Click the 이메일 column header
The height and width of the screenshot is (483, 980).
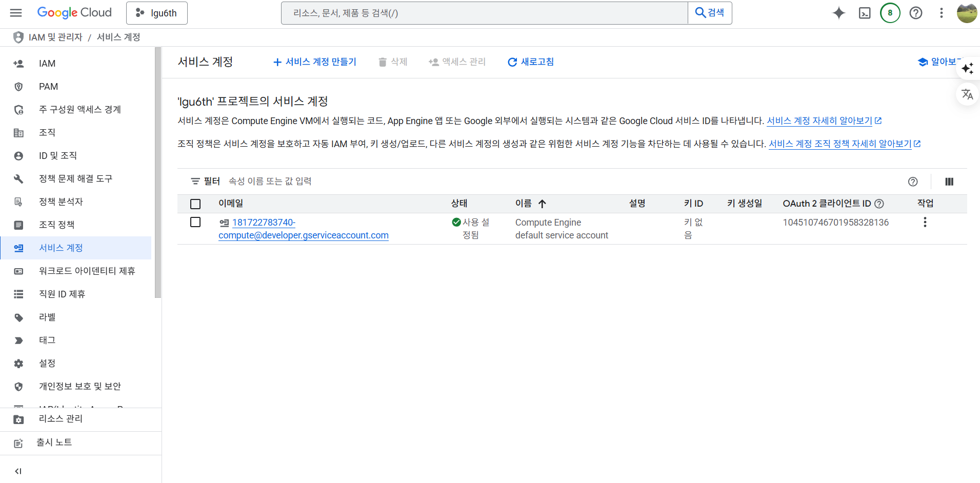(x=231, y=204)
